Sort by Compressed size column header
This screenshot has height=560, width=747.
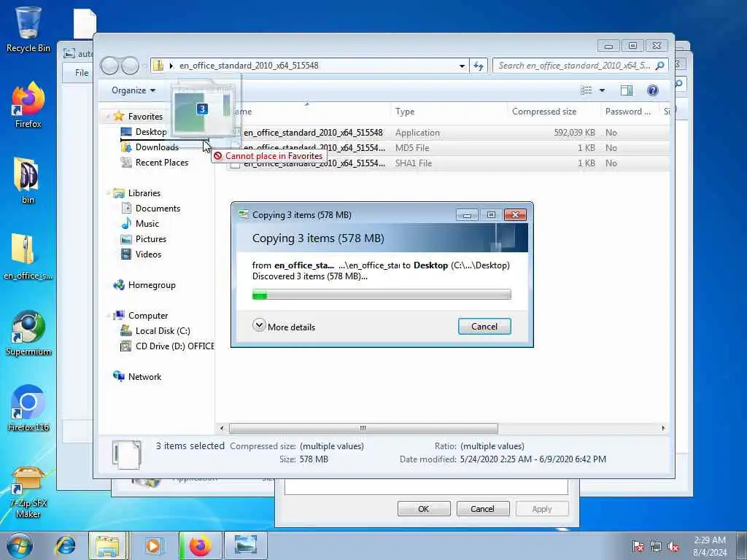coord(554,112)
